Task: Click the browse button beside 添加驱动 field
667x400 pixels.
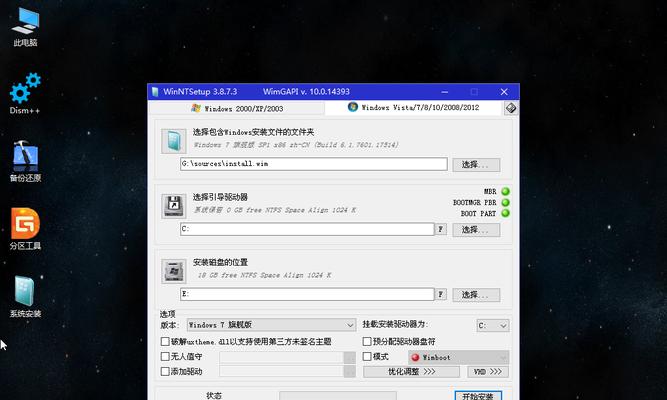Action: 350,371
